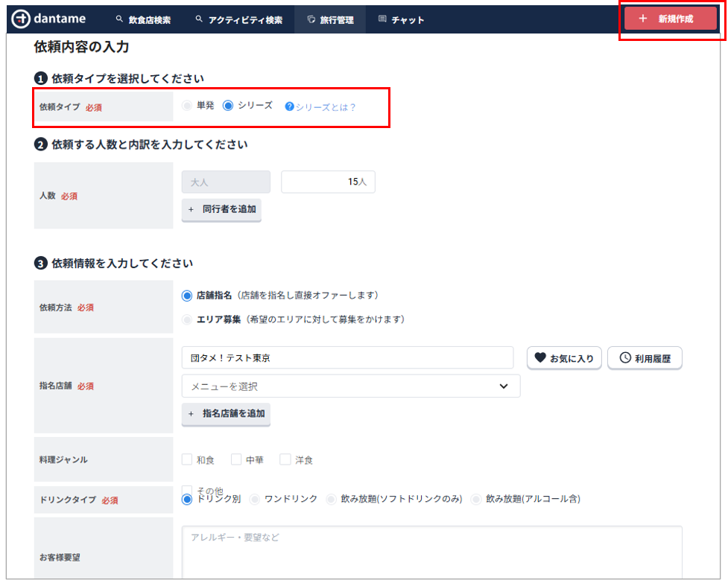Switch to the 旅行管理 tab

click(x=330, y=20)
